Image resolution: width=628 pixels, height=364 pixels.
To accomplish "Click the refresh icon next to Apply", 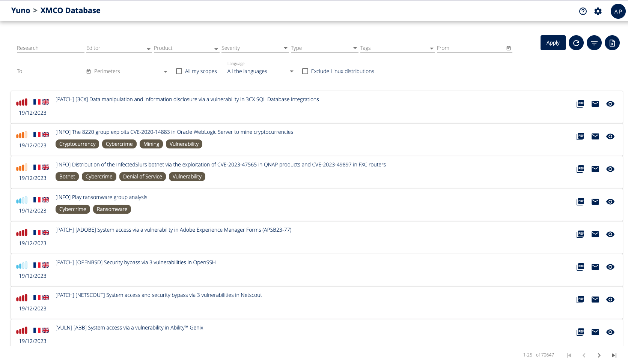I will click(x=576, y=43).
